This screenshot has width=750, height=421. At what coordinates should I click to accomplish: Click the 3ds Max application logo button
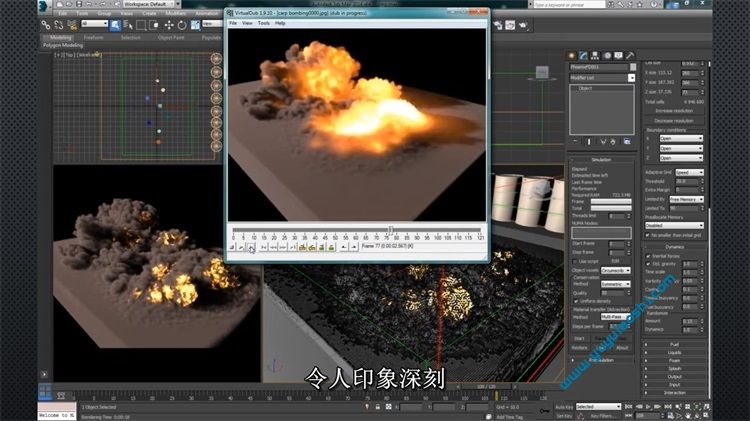point(45,5)
